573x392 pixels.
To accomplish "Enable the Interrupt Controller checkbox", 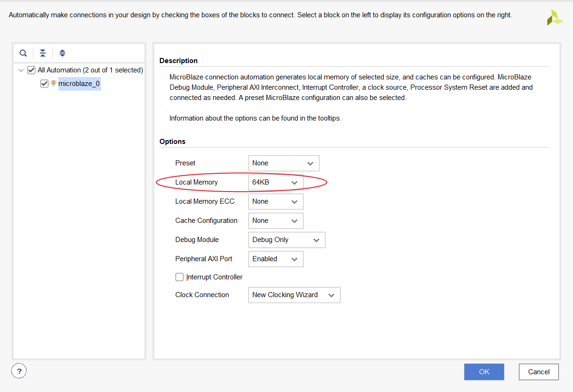I will point(179,277).
